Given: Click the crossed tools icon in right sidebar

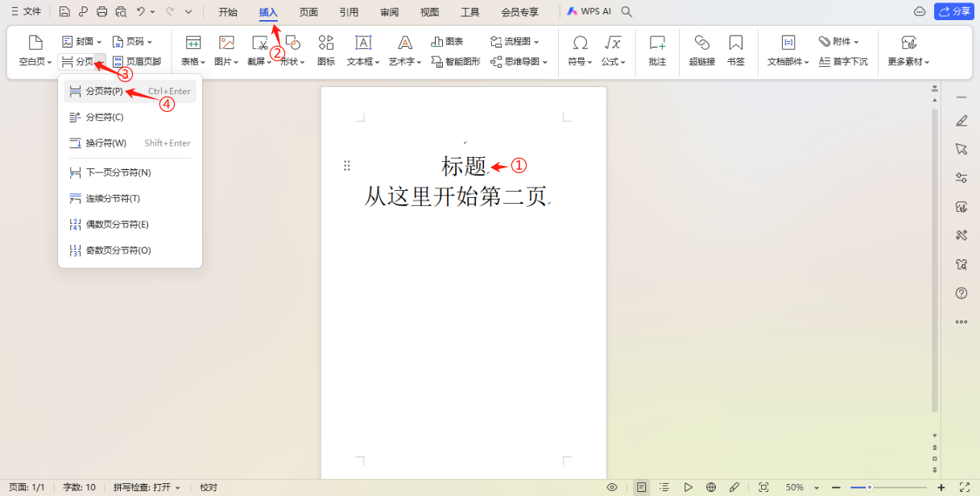Looking at the screenshot, I should pos(961,235).
